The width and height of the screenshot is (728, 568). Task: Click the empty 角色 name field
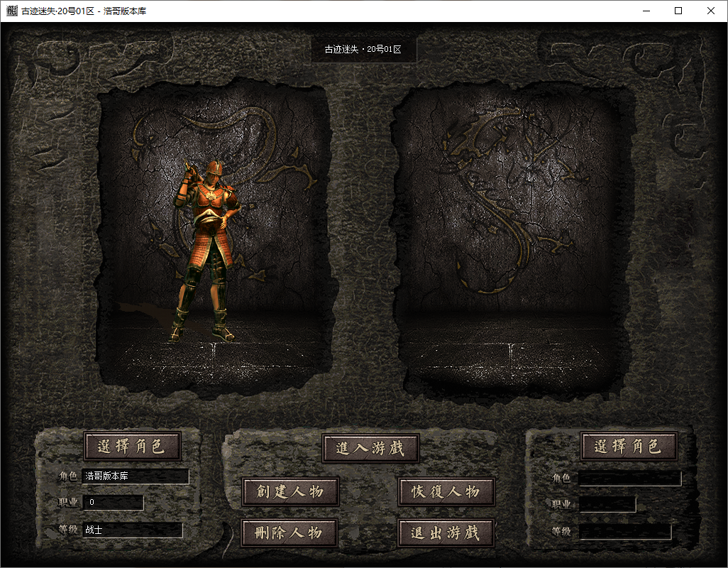point(629,479)
